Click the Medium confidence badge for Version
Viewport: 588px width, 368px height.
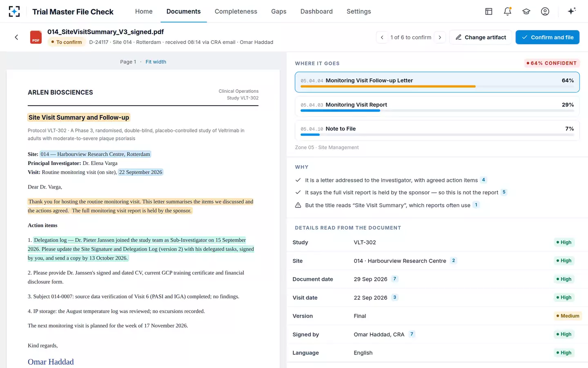click(x=568, y=316)
